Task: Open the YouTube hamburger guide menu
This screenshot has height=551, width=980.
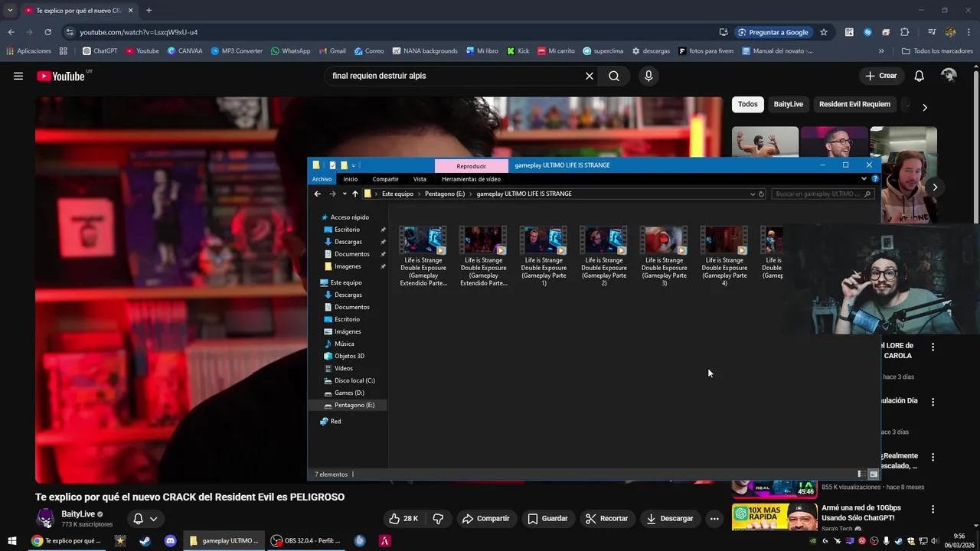Action: (x=18, y=76)
